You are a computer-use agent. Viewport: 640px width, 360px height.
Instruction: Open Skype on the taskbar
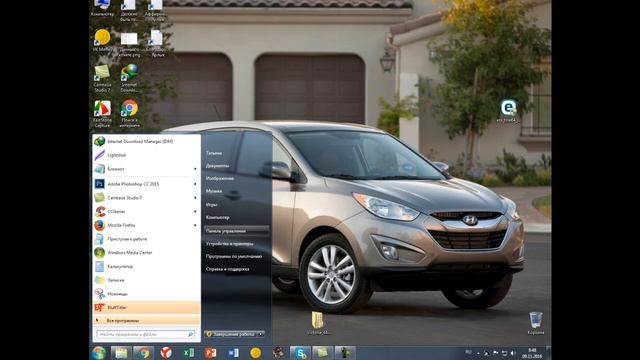click(x=300, y=353)
